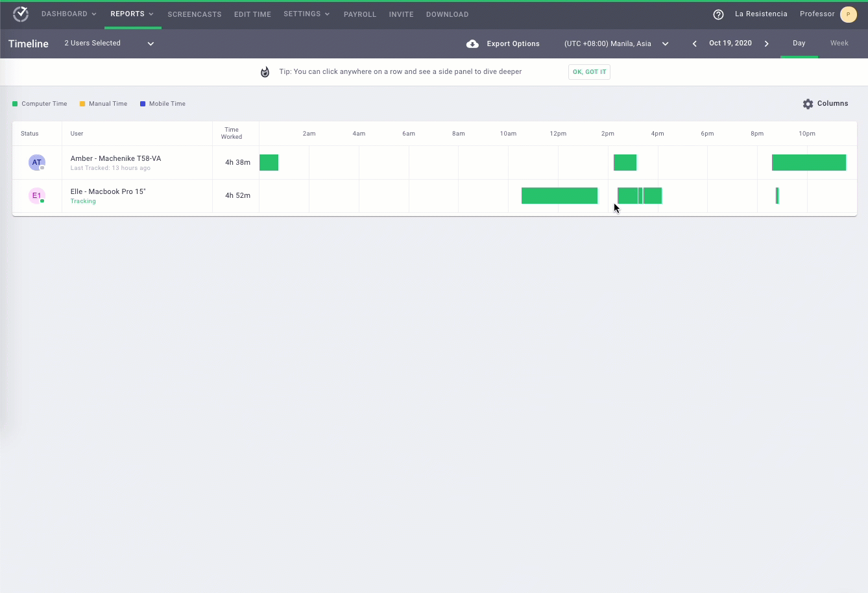868x593 pixels.
Task: Expand the 2 Users Selected dropdown
Action: tap(109, 43)
